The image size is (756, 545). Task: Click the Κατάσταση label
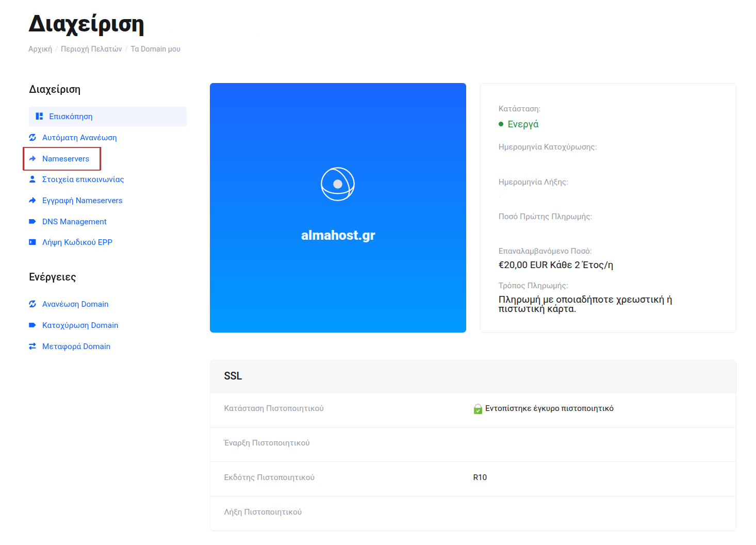(519, 109)
